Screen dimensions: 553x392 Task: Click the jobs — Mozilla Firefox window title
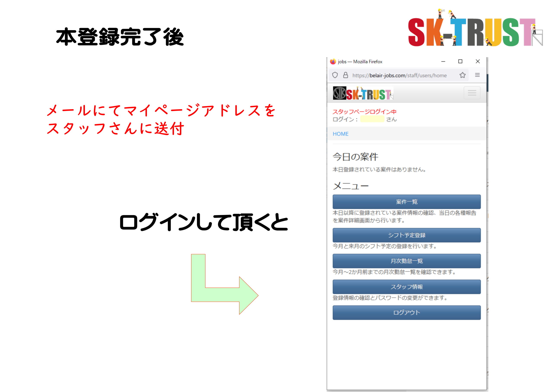pos(360,62)
